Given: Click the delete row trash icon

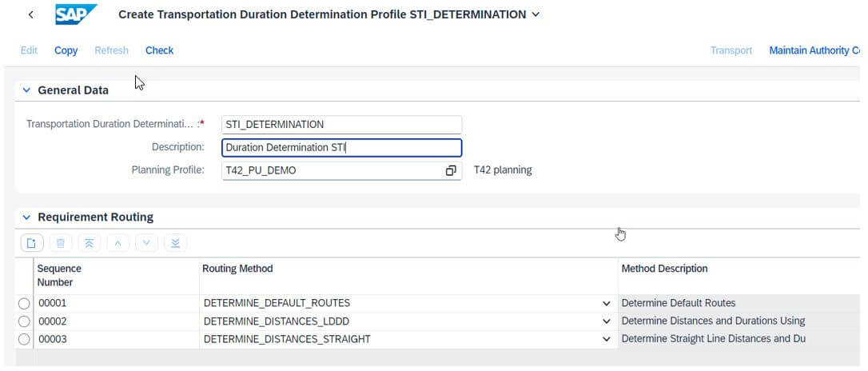Looking at the screenshot, I should coord(61,243).
